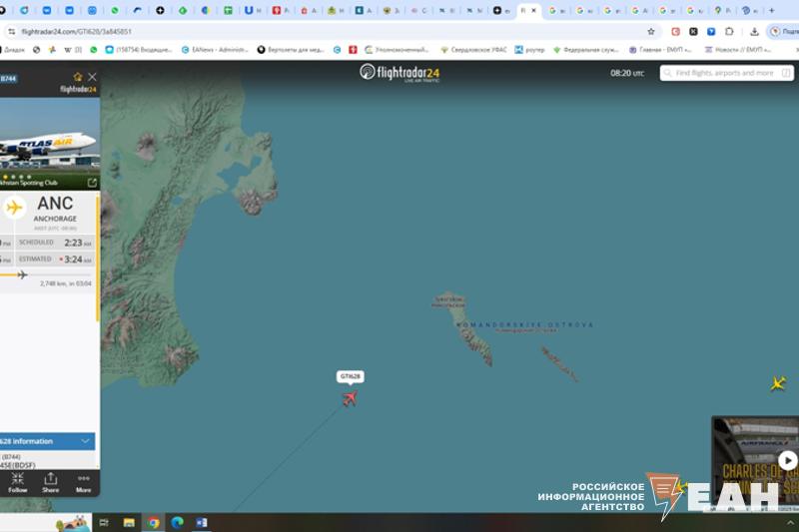Open the external link on aircraft photo
Image resolution: width=799 pixels, height=532 pixels.
click(92, 183)
